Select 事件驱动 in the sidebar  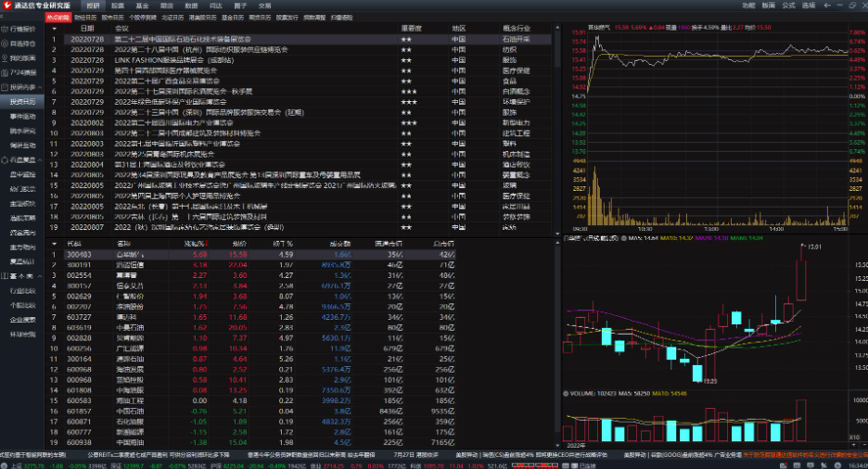23,116
